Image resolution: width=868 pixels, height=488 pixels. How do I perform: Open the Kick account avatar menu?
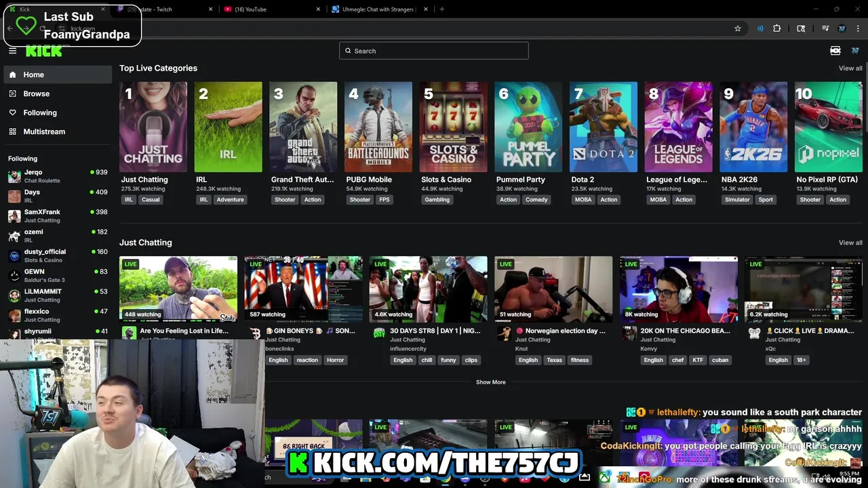click(854, 51)
